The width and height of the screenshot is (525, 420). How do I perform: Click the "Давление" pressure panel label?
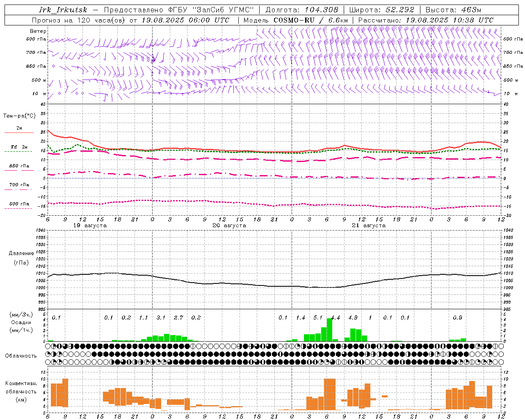click(21, 253)
